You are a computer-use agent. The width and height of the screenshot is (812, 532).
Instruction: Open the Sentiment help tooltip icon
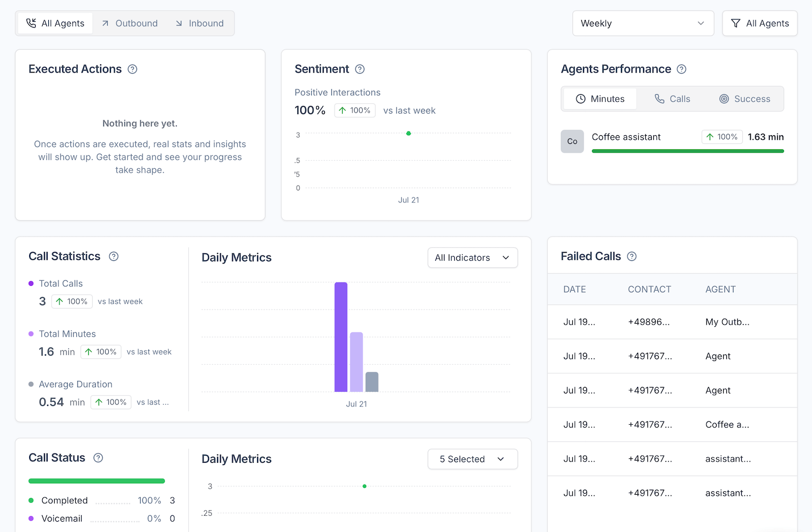pyautogui.click(x=359, y=69)
